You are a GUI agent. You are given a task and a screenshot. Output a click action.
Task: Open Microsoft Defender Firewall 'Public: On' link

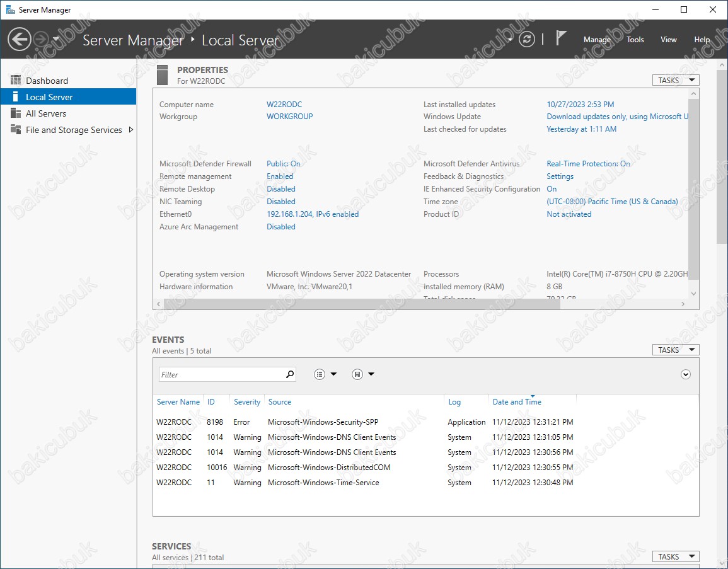coord(283,164)
